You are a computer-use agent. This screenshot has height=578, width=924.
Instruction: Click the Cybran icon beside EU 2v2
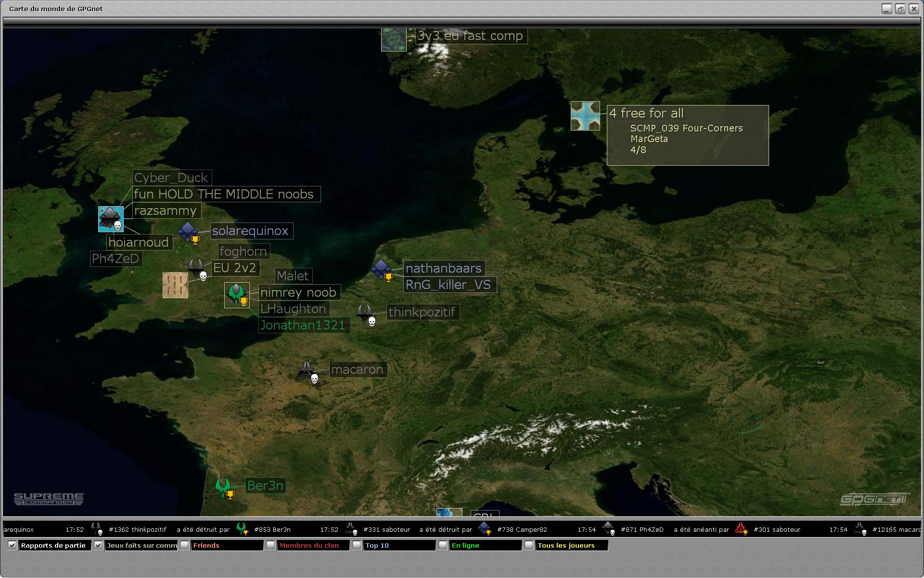[x=196, y=268]
